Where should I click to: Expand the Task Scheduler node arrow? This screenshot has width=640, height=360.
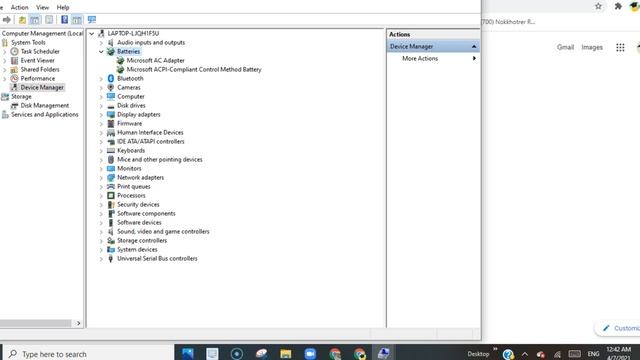[5, 51]
